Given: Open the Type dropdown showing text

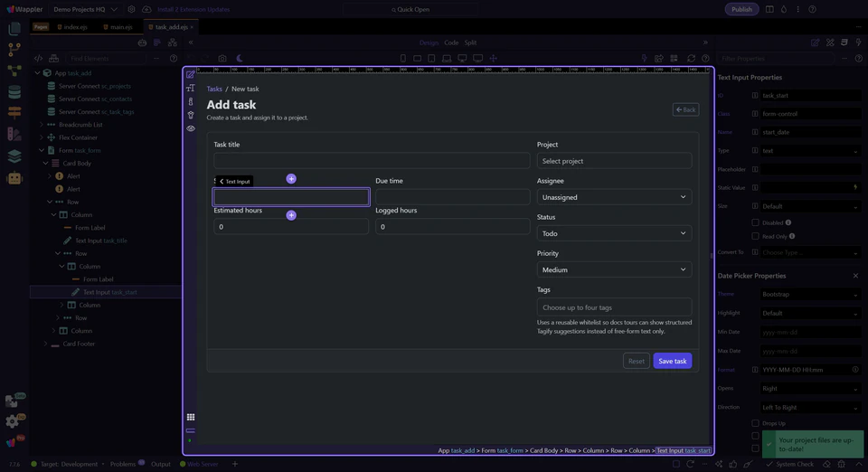Looking at the screenshot, I should coord(810,150).
